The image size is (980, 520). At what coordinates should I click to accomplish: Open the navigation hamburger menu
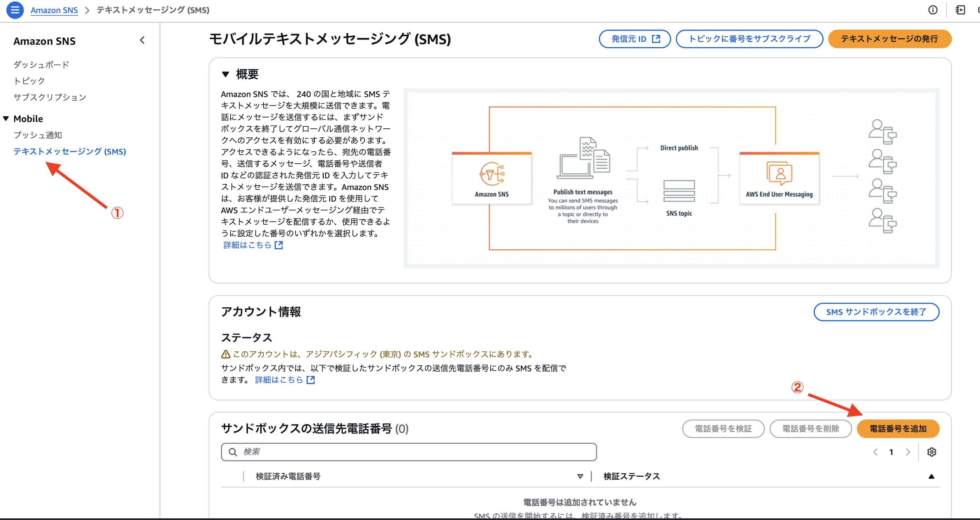pyautogui.click(x=15, y=10)
